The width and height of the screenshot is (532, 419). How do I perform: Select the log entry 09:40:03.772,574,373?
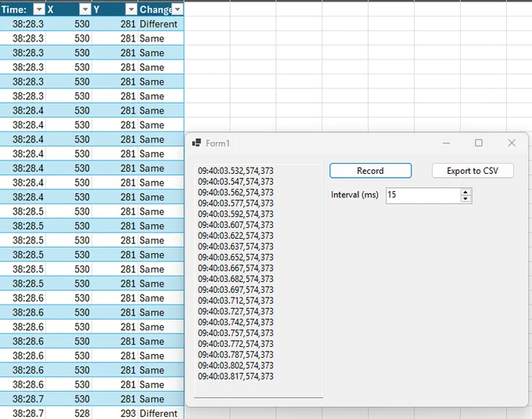click(x=235, y=344)
